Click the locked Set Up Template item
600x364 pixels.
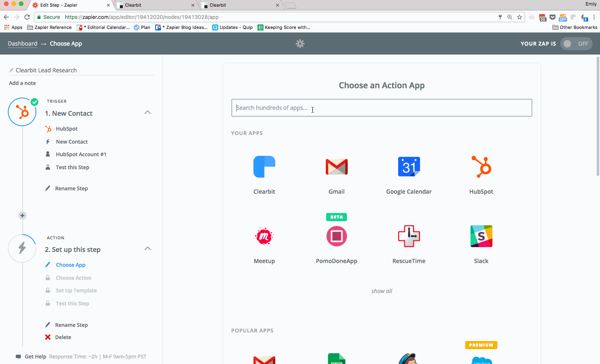[x=76, y=291]
